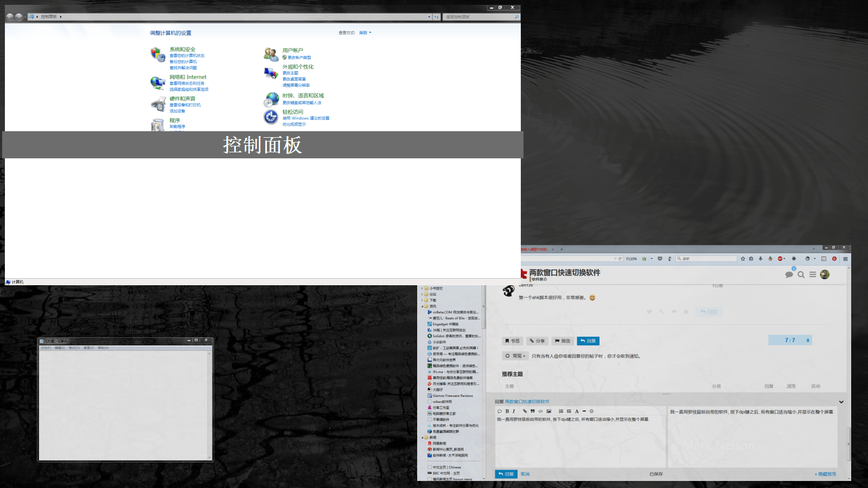The height and width of the screenshot is (488, 868).
Task: Click the Control Panel search box
Action: pyautogui.click(x=478, y=17)
